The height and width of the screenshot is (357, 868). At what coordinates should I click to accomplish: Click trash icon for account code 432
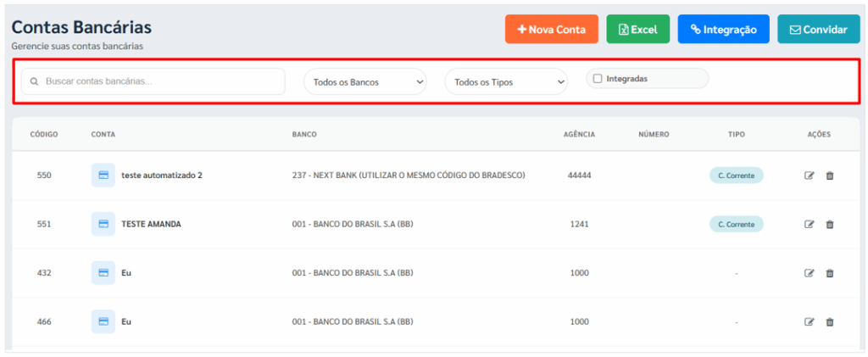point(830,273)
